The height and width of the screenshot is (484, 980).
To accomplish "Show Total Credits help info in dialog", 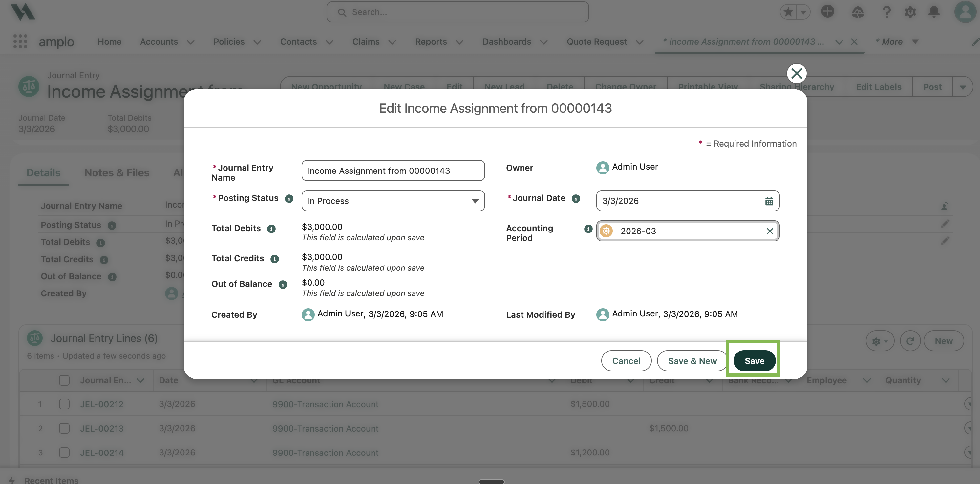I will tap(275, 259).
